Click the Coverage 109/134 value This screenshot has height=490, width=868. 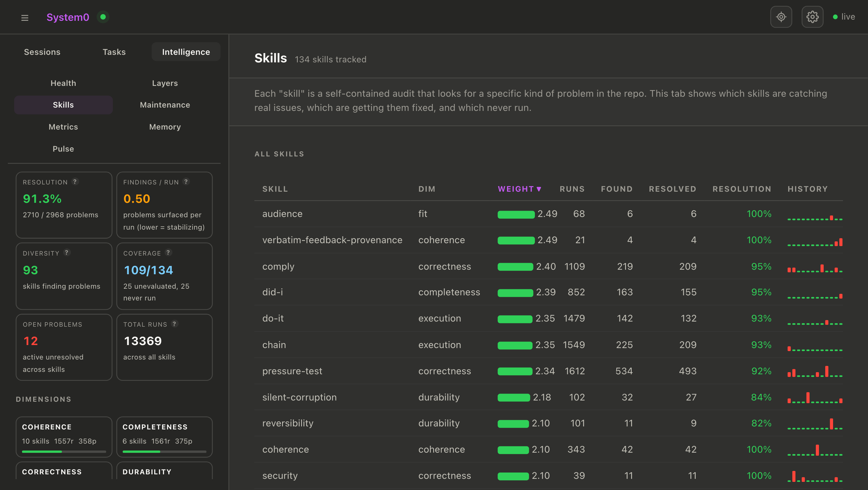(148, 270)
